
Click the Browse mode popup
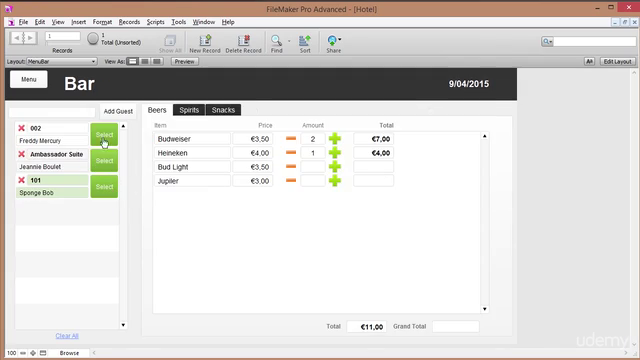pos(69,353)
